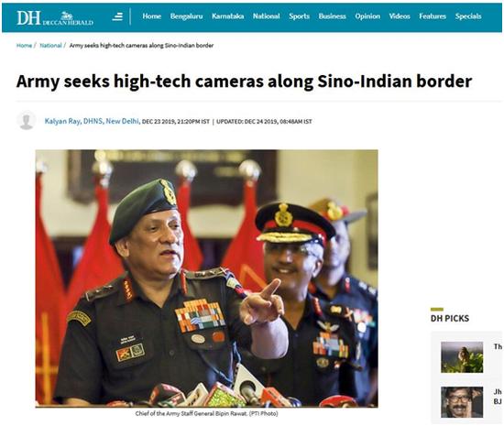Click the Deccan Herald logo

(55, 18)
